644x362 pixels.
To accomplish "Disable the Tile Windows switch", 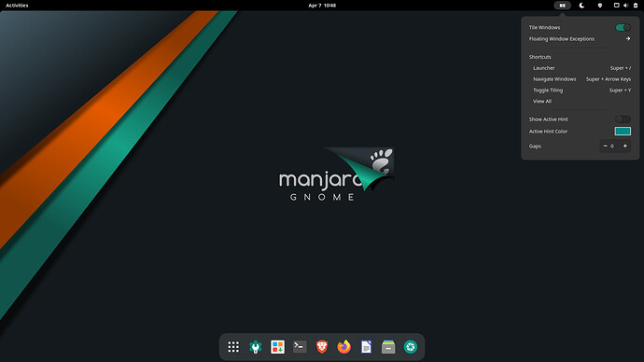I will point(623,27).
